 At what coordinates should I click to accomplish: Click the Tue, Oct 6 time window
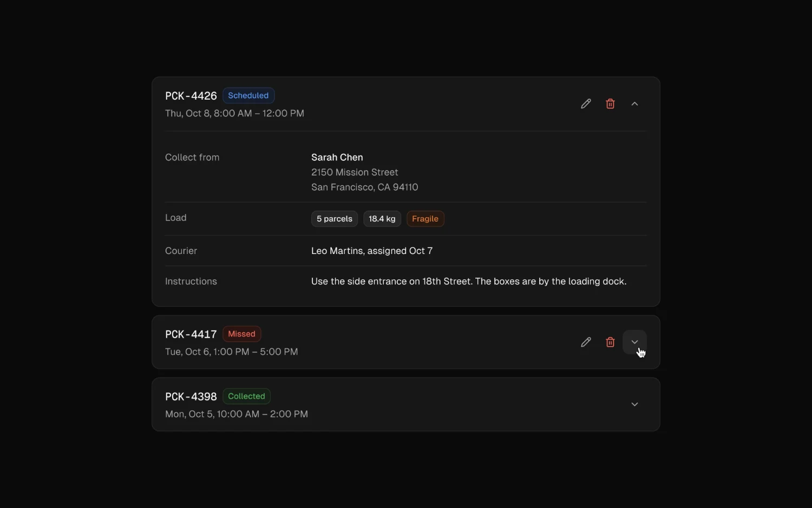coord(232,351)
